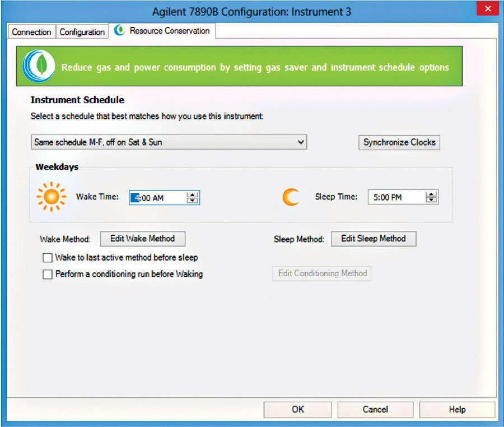Check Perform a conditioning run before Waking
This screenshot has height=427, width=504.
(48, 274)
